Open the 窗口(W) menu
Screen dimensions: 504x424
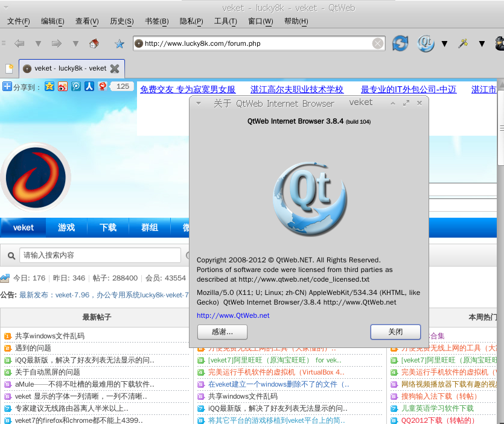point(261,21)
